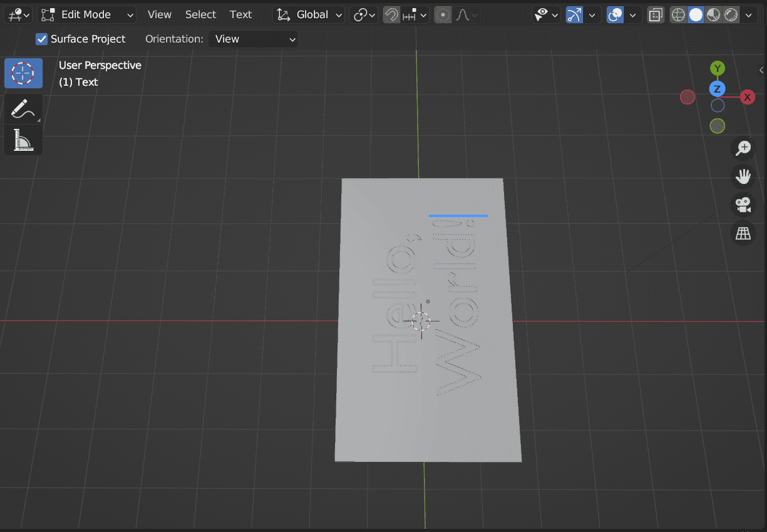
Task: Click the blue Z axis gizmo
Action: pyautogui.click(x=718, y=89)
